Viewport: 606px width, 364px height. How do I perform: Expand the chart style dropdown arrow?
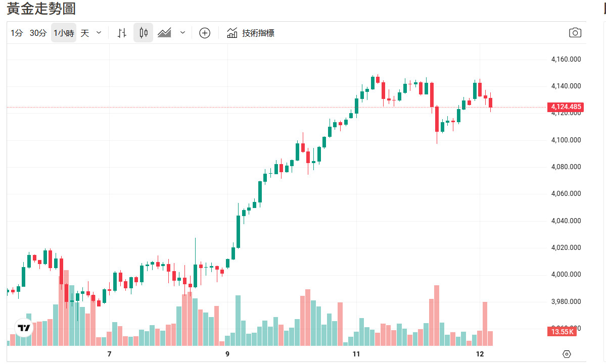click(x=182, y=33)
